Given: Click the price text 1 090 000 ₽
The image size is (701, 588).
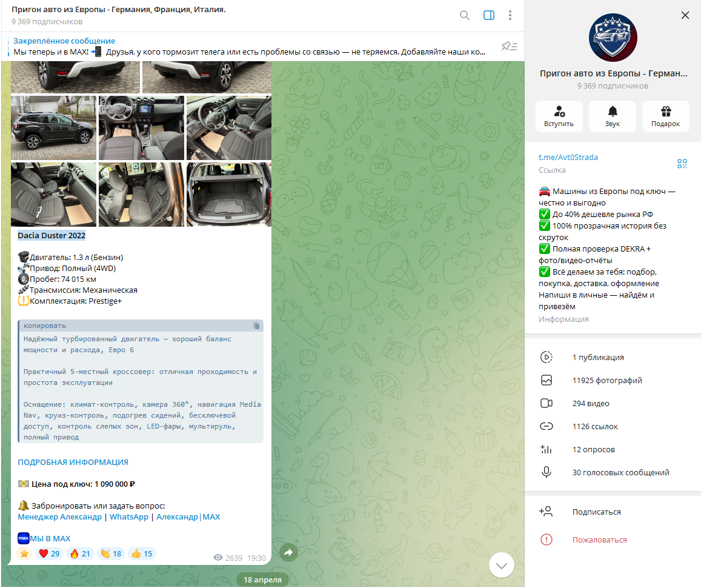Looking at the screenshot, I should click(x=115, y=484).
